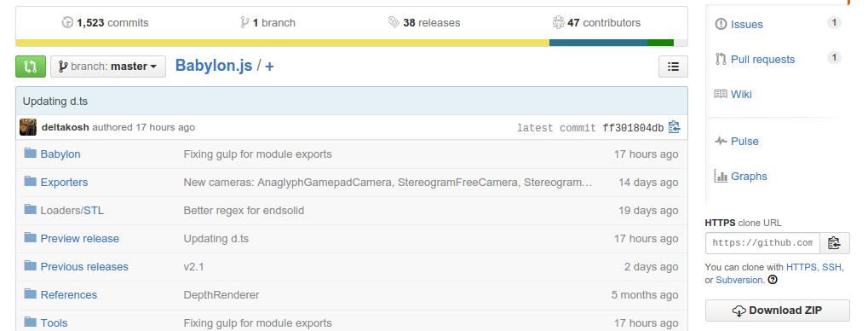The width and height of the screenshot is (868, 331).
Task: Click the folder icon beside Previous releases
Action: (x=31, y=266)
